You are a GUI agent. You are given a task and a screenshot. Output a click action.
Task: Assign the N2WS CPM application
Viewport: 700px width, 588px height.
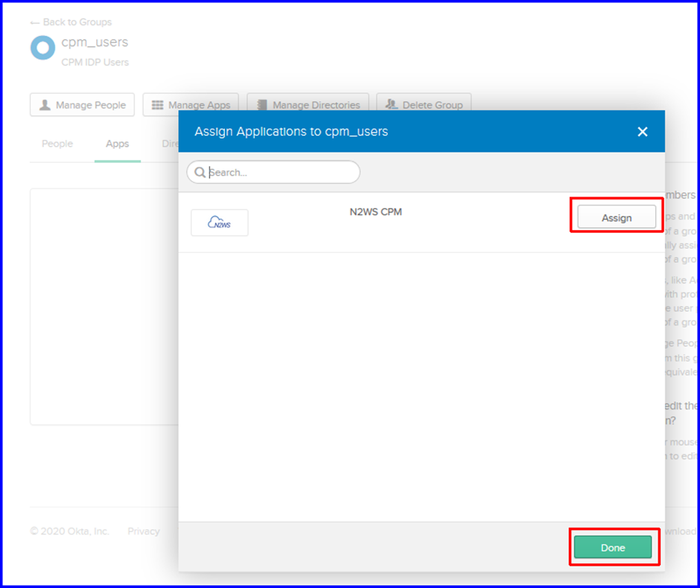[x=617, y=217]
